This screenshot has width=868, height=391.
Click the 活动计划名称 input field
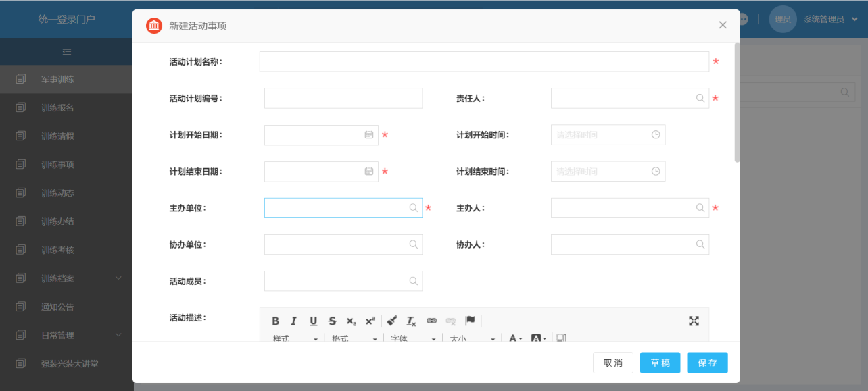point(484,62)
